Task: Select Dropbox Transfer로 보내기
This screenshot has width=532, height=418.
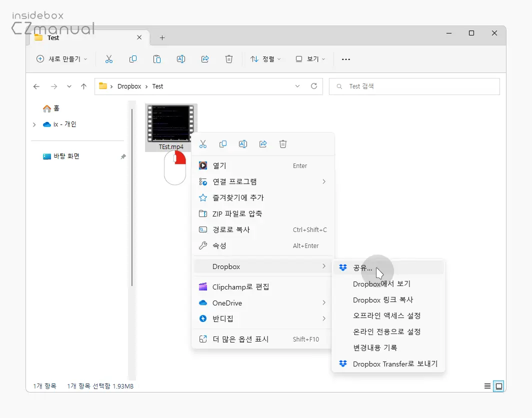Action: click(x=388, y=363)
